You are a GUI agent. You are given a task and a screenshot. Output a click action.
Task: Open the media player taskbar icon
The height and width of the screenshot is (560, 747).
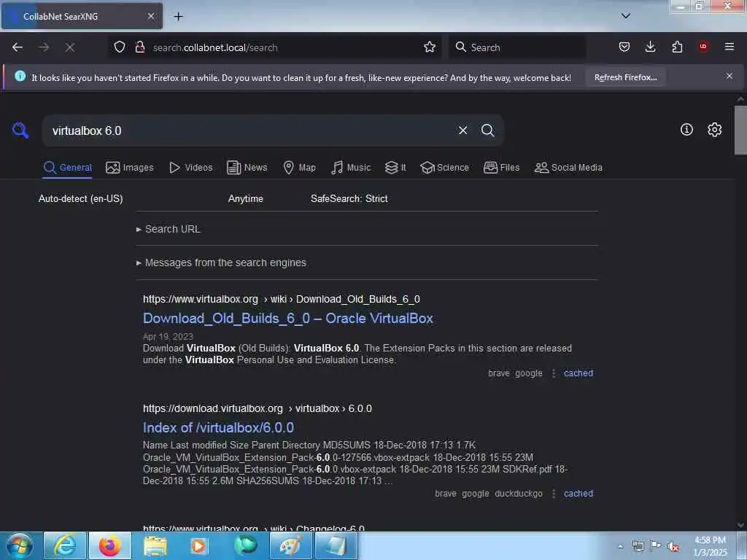pyautogui.click(x=200, y=545)
